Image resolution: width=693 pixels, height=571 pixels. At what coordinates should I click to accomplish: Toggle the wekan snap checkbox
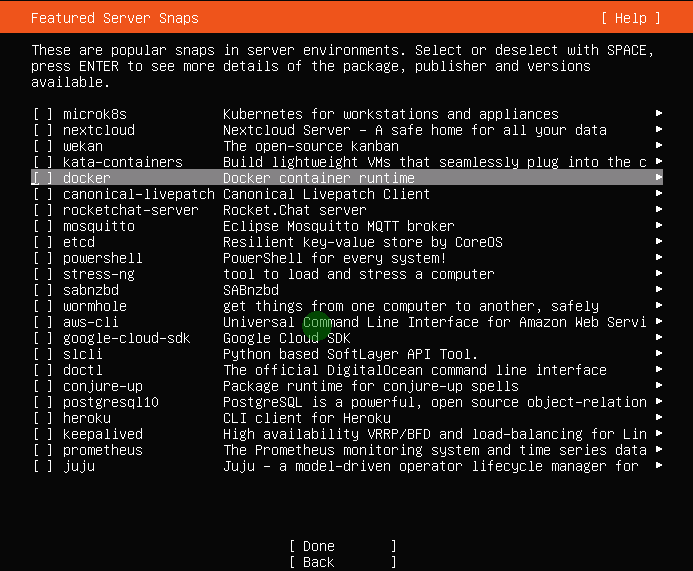click(x=43, y=146)
